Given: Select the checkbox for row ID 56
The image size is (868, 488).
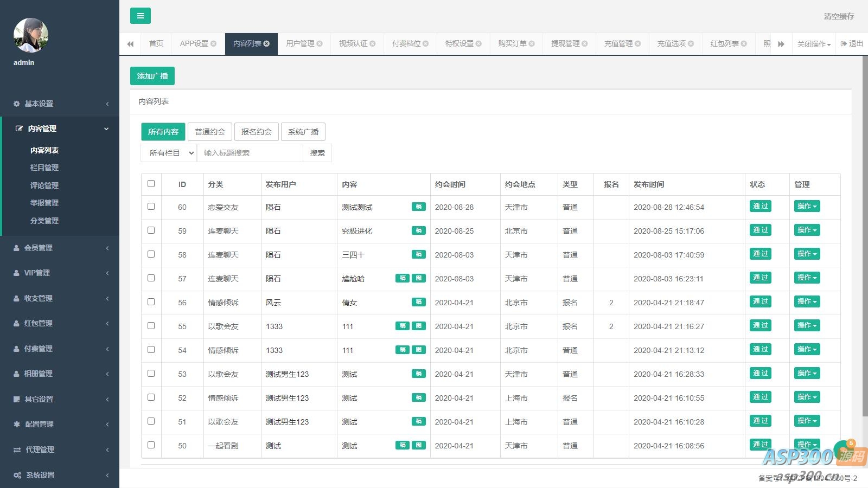Looking at the screenshot, I should (151, 302).
